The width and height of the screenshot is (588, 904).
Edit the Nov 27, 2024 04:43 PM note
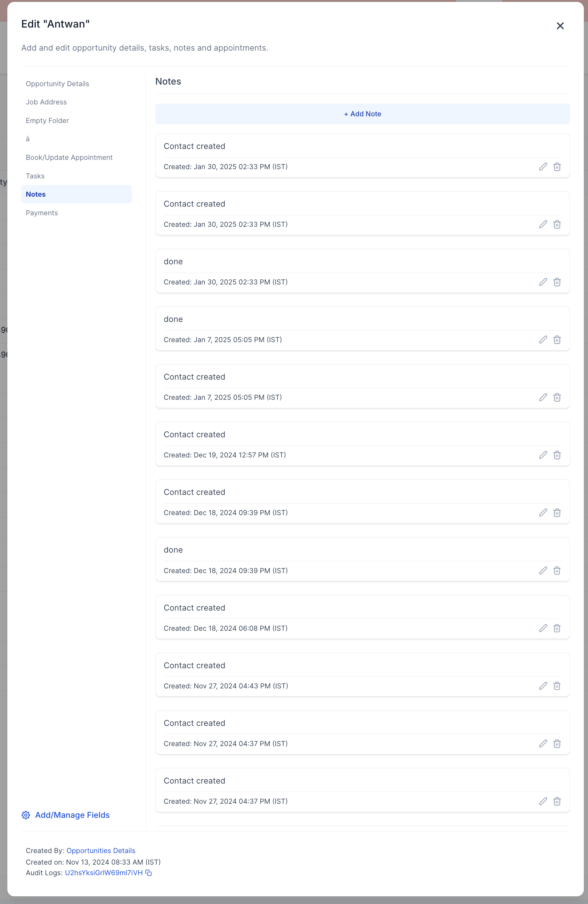pyautogui.click(x=543, y=686)
